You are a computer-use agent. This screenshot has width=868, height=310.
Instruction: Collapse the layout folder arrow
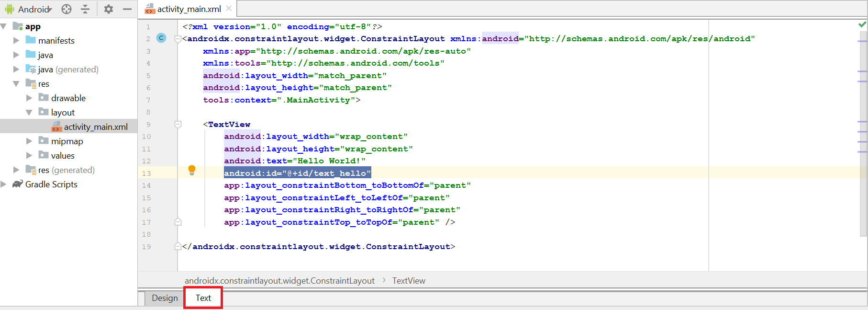[x=29, y=113]
